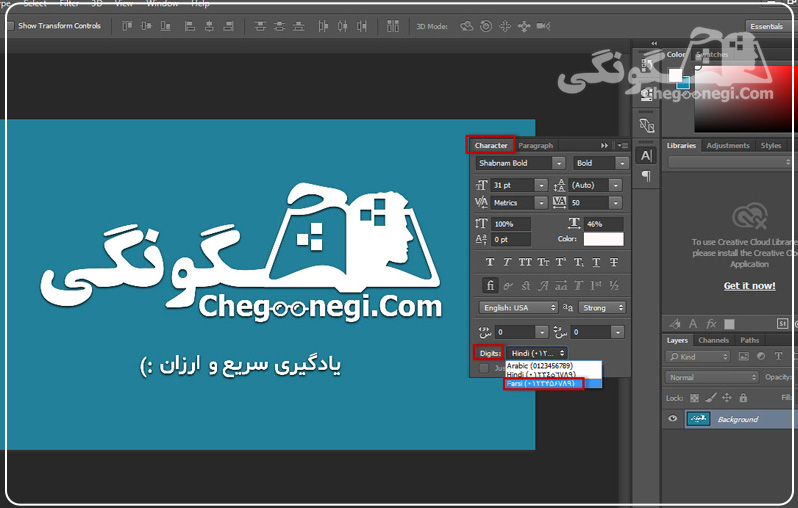
Task: Align horizontal centers in options bar
Action: (x=209, y=26)
